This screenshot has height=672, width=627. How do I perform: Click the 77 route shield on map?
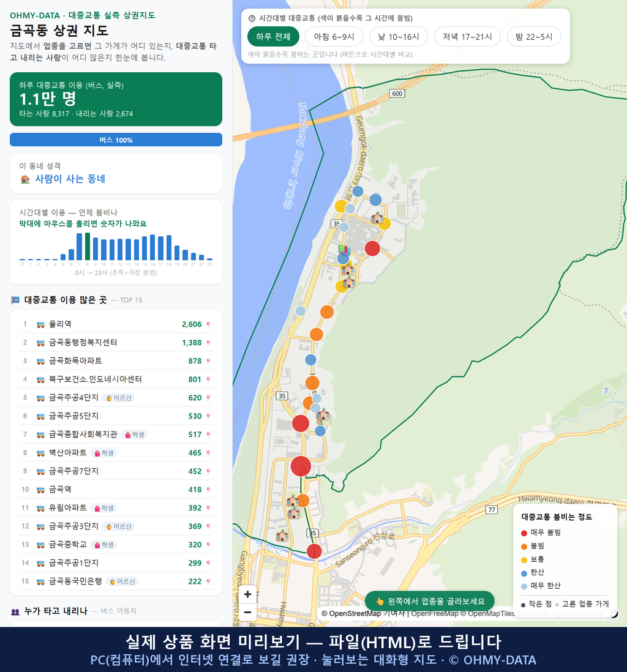coord(492,510)
